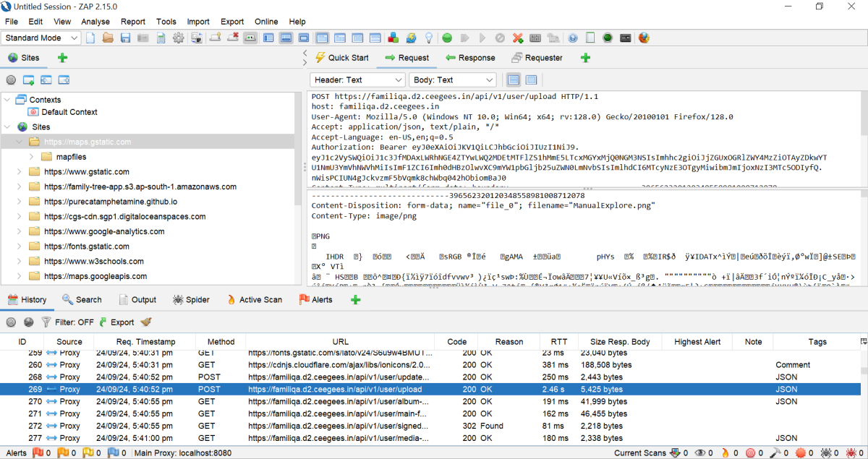
Task: Open the Spider tab
Action: (x=191, y=299)
